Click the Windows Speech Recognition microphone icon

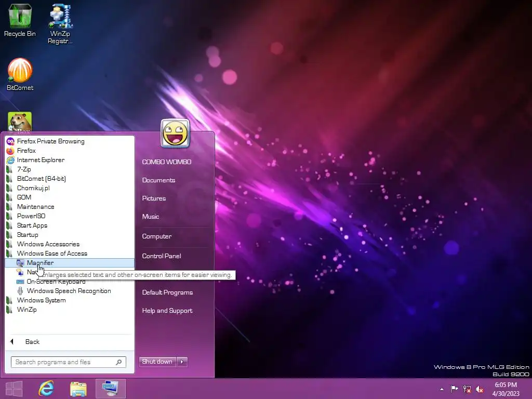pyautogui.click(x=20, y=291)
